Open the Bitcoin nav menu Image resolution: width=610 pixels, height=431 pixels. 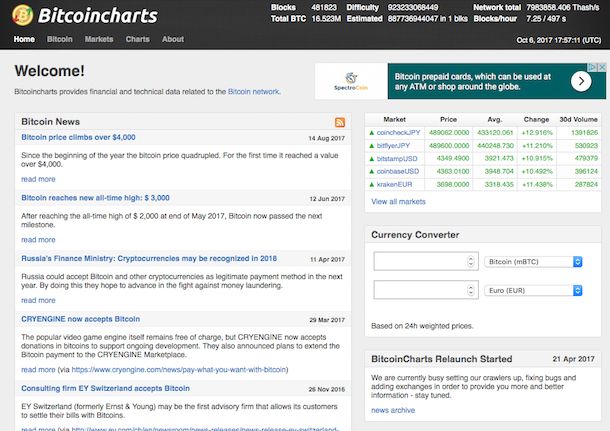pos(60,39)
